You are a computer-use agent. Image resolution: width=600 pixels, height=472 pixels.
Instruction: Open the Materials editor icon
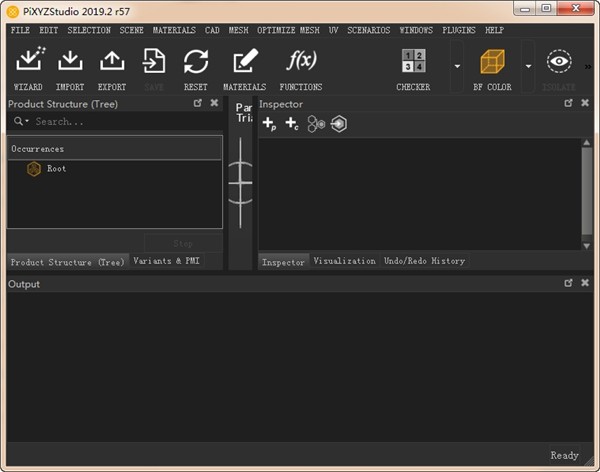[246, 60]
